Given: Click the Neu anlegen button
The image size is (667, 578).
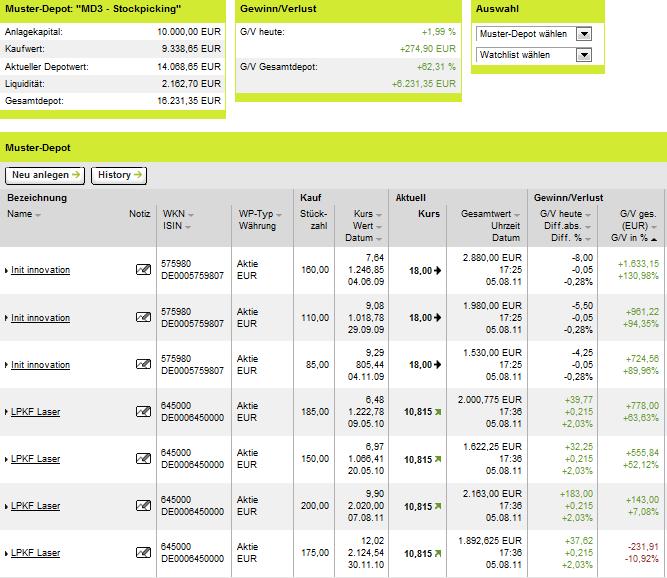Looking at the screenshot, I should (x=45, y=175).
